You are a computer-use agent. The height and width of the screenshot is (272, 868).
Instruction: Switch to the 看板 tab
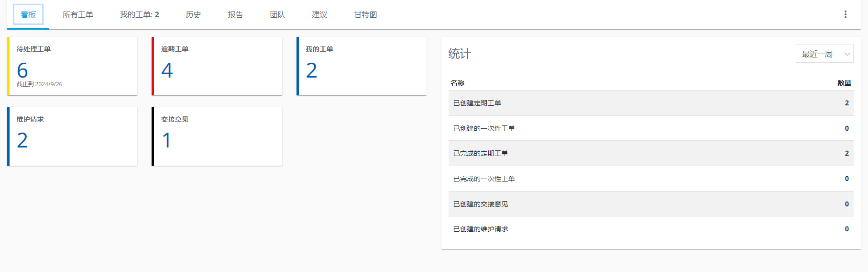[x=28, y=15]
